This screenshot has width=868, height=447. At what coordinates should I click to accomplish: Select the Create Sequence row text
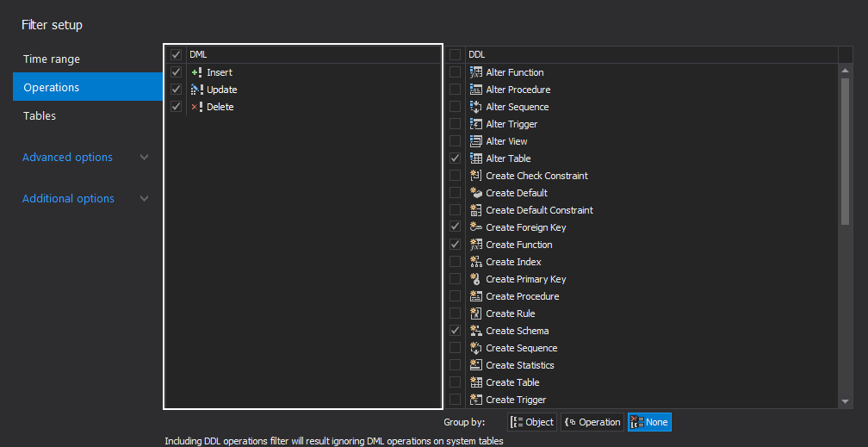tap(522, 348)
